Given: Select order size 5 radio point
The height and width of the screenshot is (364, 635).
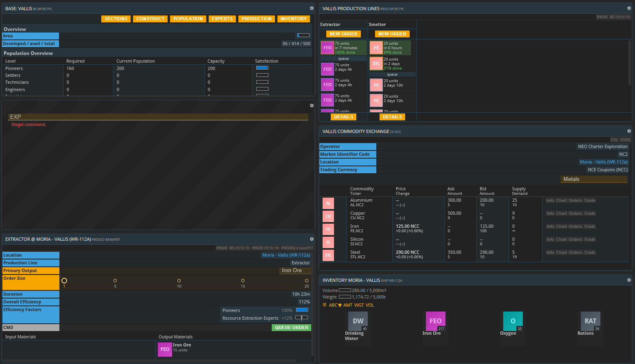Looking at the screenshot, I should [115, 281].
